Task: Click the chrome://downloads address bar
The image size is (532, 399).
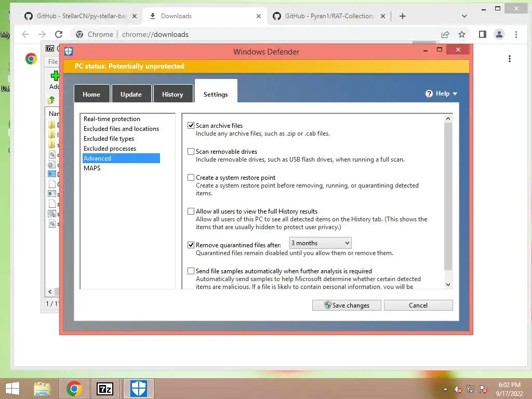Action: point(255,34)
